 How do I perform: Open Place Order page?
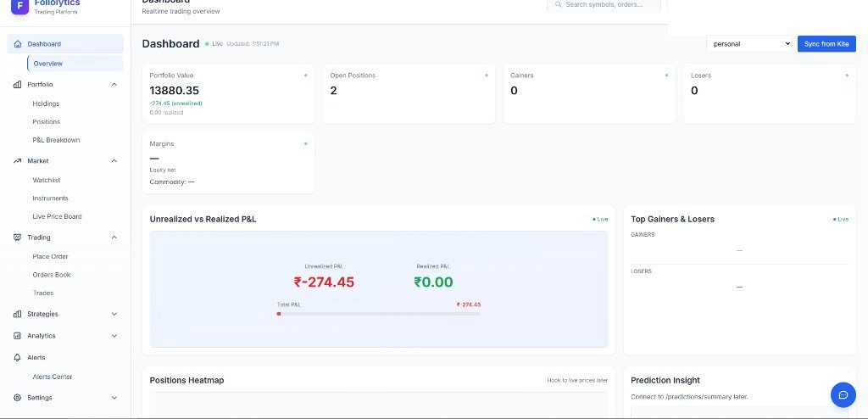[x=50, y=257]
